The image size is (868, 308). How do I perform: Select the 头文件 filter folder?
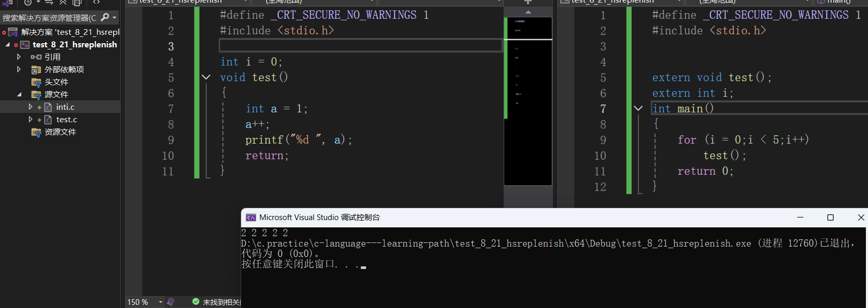click(56, 82)
